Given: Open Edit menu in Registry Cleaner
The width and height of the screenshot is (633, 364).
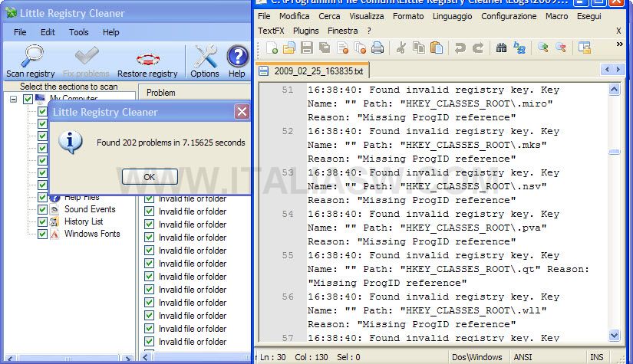Looking at the screenshot, I should (x=48, y=32).
